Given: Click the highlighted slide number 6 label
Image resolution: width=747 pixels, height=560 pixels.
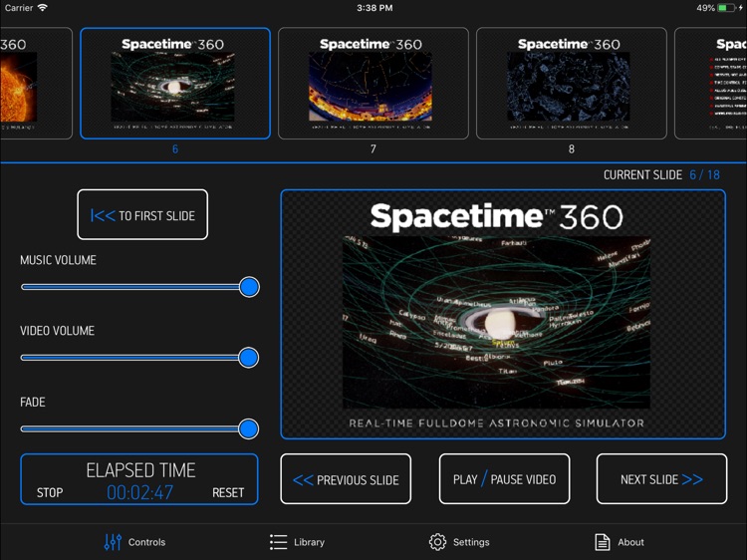Looking at the screenshot, I should pyautogui.click(x=175, y=149).
